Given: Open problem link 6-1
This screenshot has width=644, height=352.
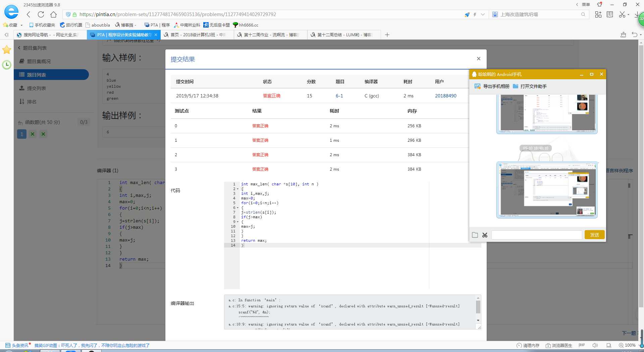Looking at the screenshot, I should pos(339,96).
